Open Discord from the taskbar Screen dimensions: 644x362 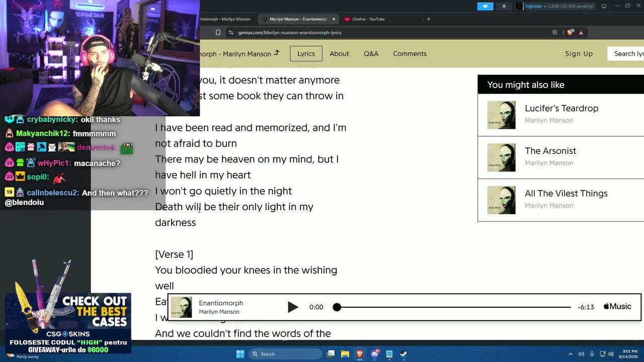375,354
